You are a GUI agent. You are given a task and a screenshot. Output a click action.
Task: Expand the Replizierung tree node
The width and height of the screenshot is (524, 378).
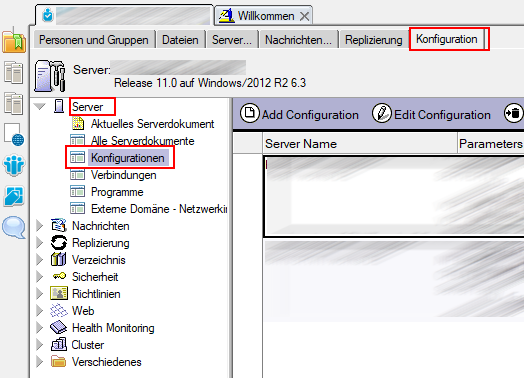(40, 243)
